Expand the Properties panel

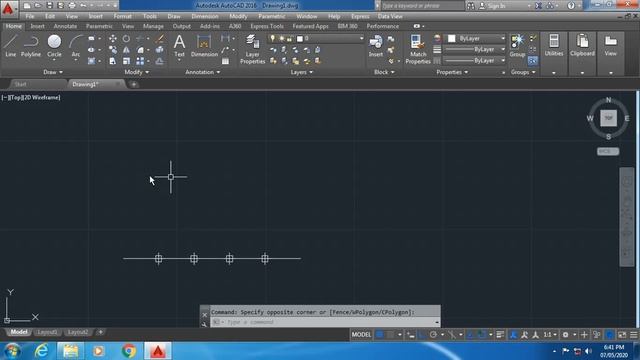tap(452, 72)
